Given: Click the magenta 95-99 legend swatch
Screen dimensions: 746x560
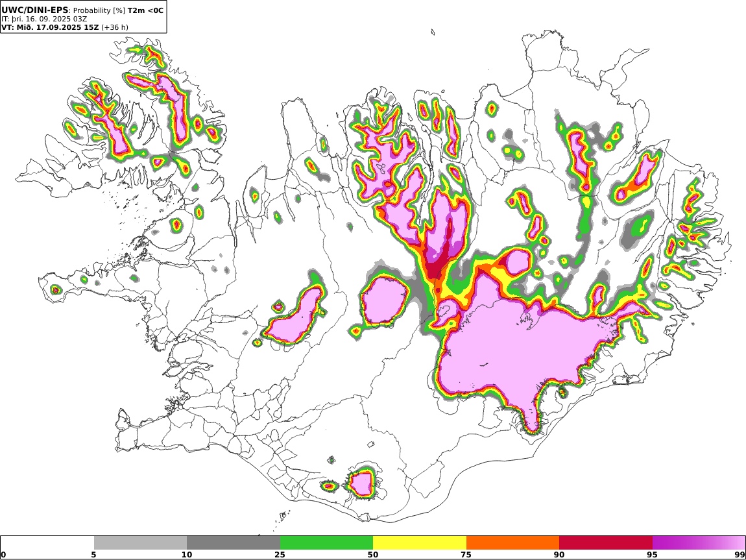Looking at the screenshot, I should point(699,543).
